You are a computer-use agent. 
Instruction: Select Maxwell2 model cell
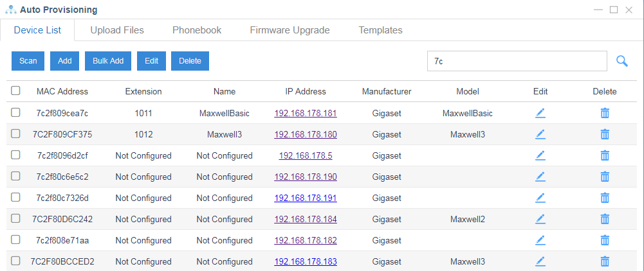click(x=467, y=220)
